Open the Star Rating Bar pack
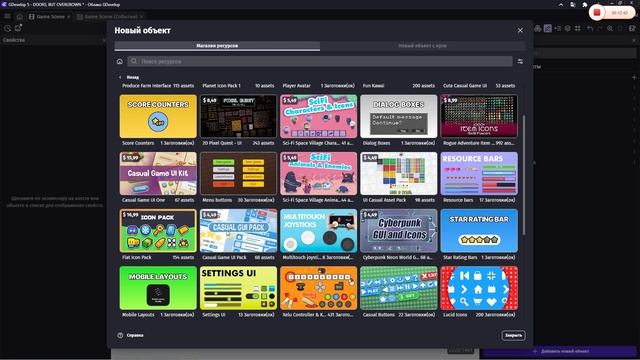 click(x=479, y=231)
